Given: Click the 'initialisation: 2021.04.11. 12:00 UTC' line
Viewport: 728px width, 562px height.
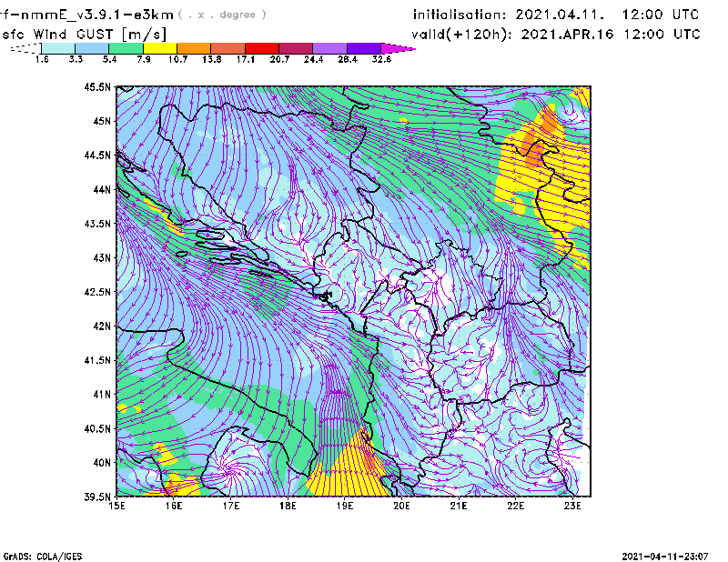Looking at the screenshot, I should click(x=556, y=15).
